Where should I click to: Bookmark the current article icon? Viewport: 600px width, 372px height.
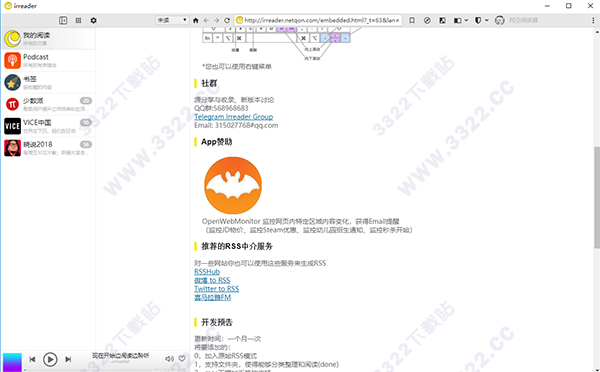coord(412,20)
